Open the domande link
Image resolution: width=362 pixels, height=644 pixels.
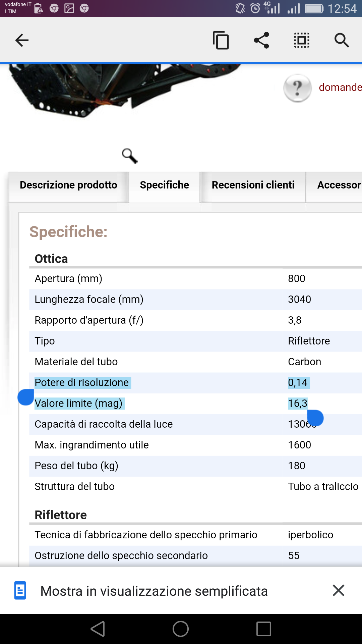(x=340, y=87)
